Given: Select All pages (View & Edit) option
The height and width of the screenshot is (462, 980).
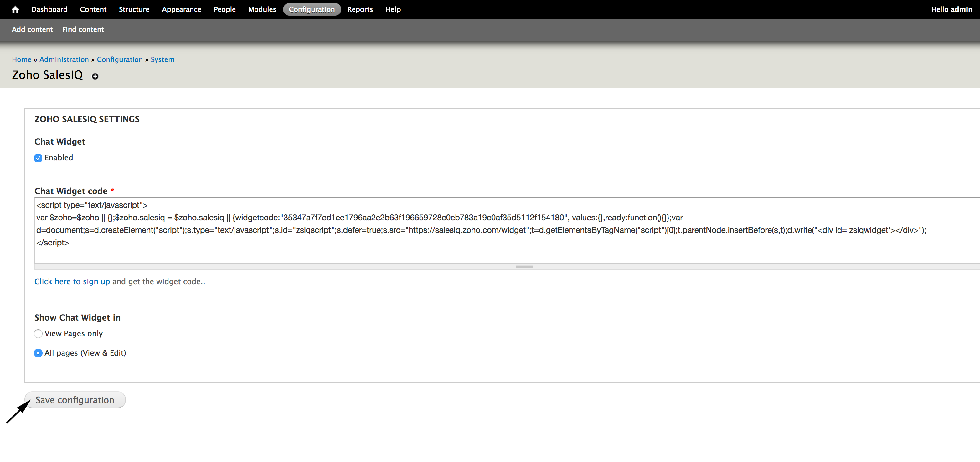Looking at the screenshot, I should [38, 353].
